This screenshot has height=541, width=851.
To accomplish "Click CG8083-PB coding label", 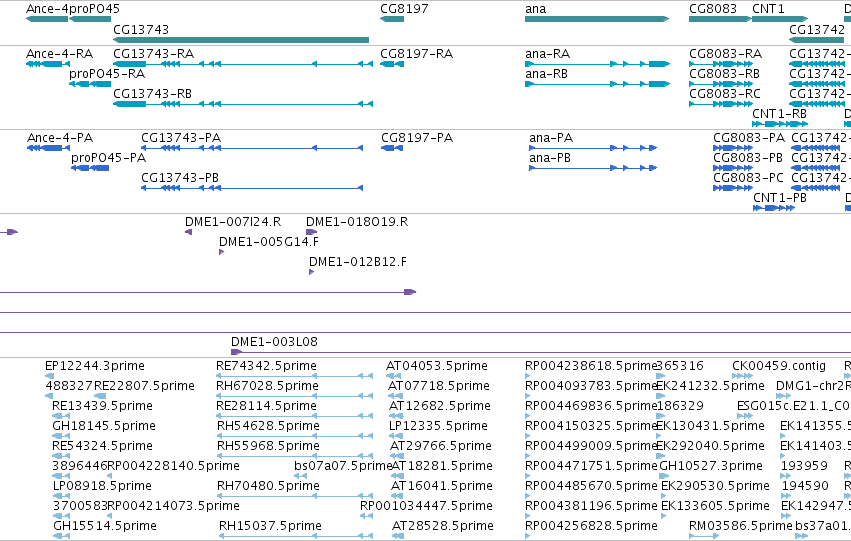I will [x=748, y=158].
